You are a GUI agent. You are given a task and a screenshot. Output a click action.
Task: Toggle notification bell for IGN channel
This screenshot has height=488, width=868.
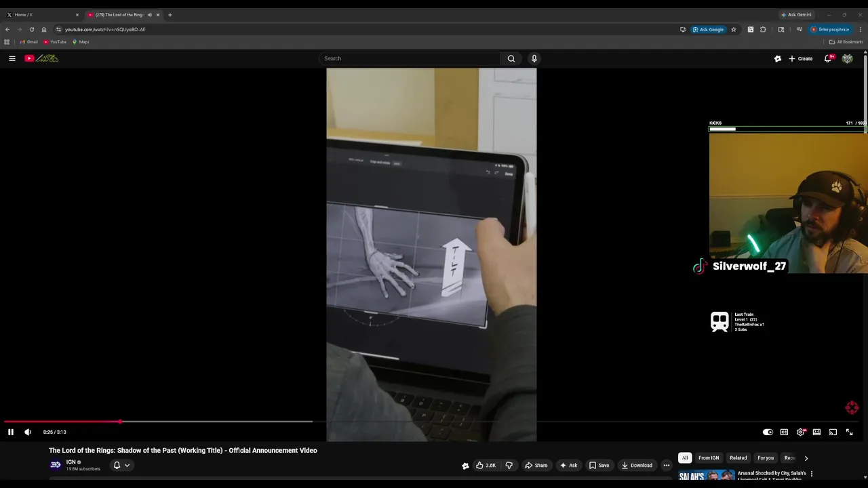point(121,465)
